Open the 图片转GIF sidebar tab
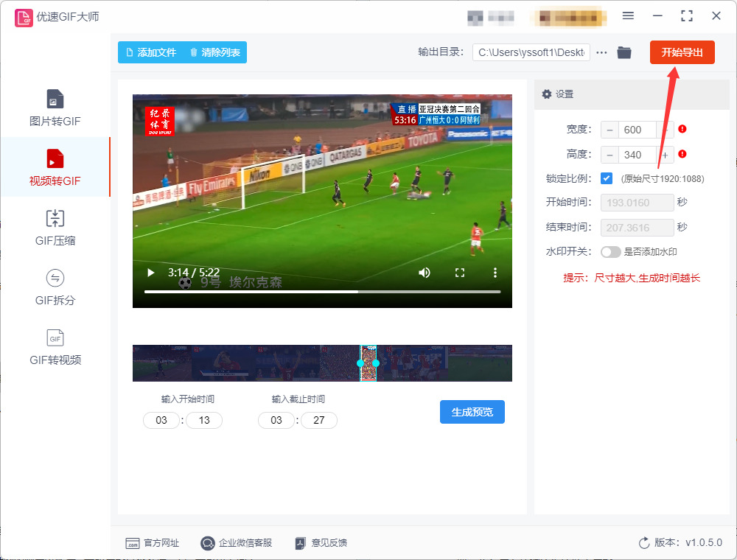The height and width of the screenshot is (560, 737). (55, 108)
